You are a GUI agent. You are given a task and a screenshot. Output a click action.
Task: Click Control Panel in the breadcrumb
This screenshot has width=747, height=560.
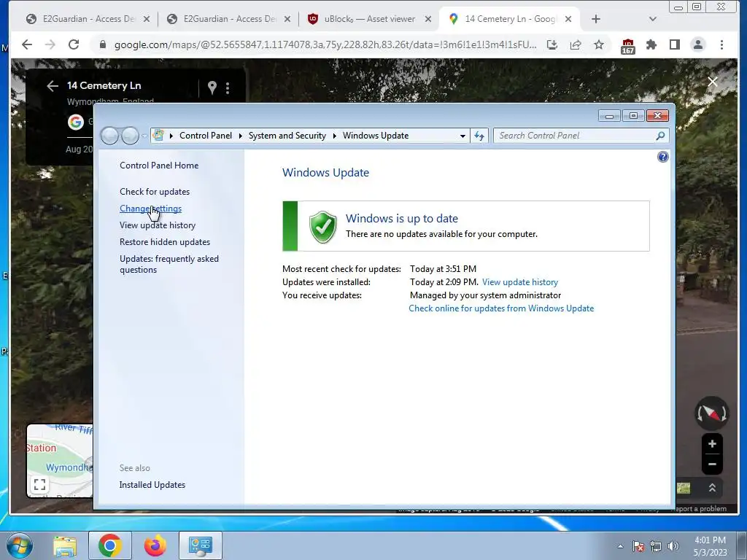pos(206,136)
